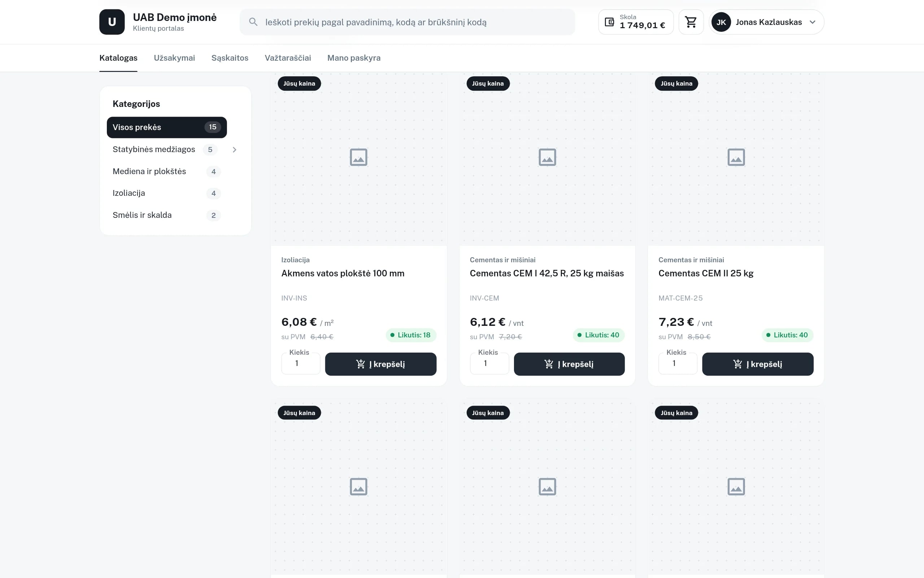Click image placeholder of Akmens vatos plokštė
Viewport: 924px width, 578px height.
point(358,157)
